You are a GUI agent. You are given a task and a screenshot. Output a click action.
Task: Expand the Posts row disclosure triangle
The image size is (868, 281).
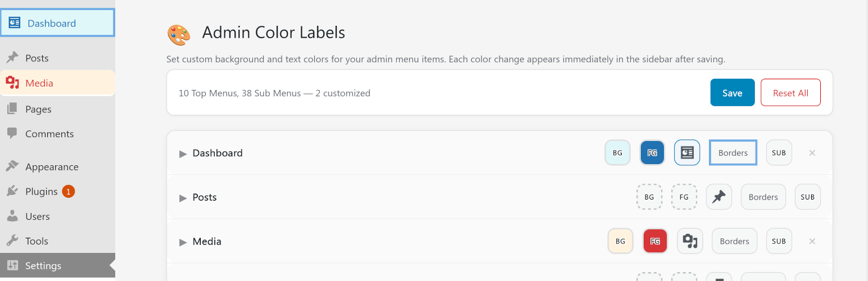click(x=183, y=198)
